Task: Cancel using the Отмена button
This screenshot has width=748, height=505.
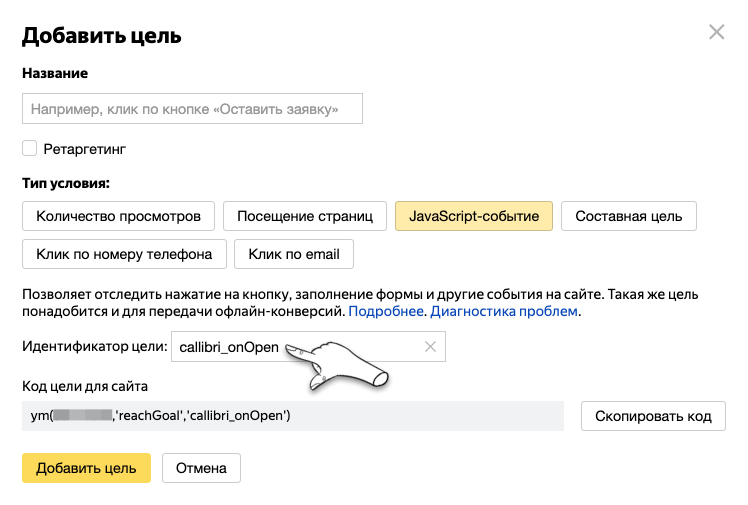Action: (x=201, y=468)
